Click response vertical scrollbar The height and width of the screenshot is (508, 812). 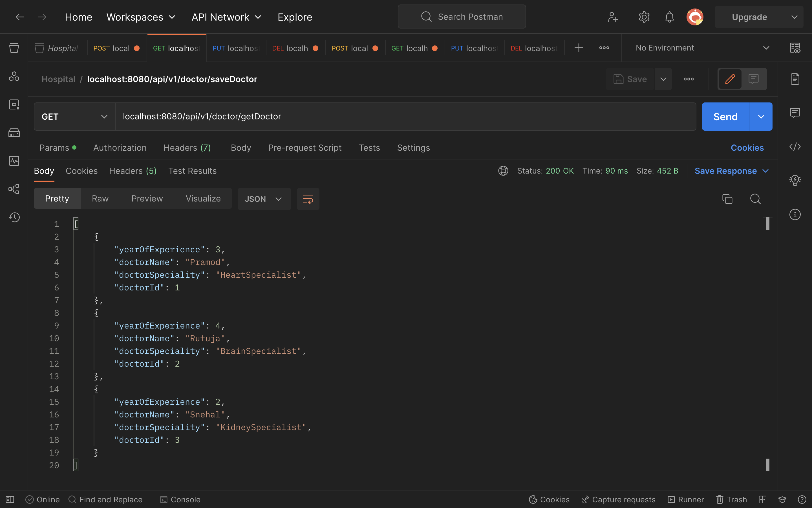point(767,344)
